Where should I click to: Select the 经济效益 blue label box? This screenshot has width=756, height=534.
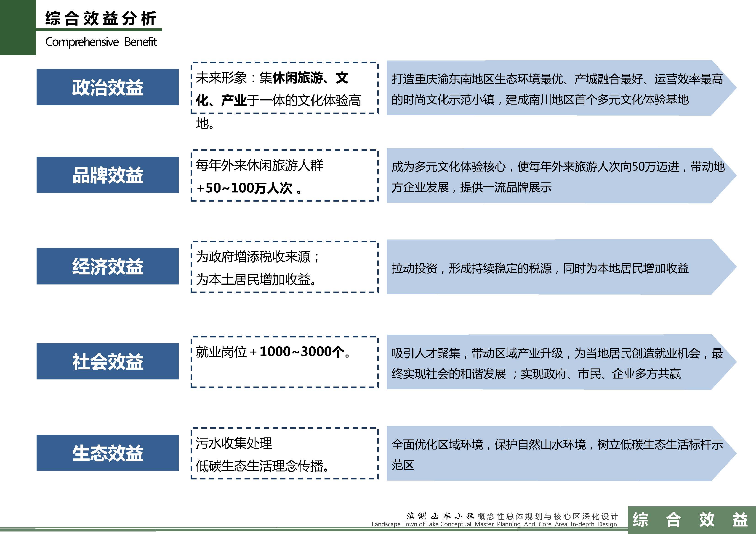point(107,266)
